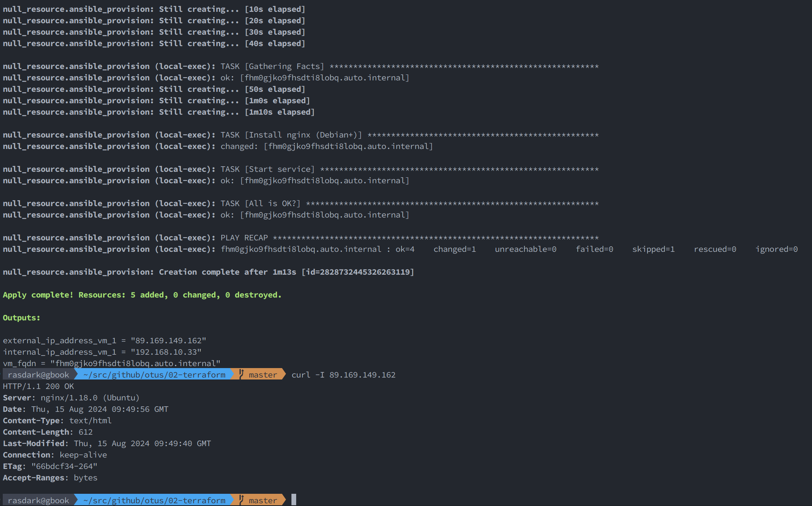Click the 'Connection: keep-alive' header
The width and height of the screenshot is (812, 506).
[x=55, y=455]
